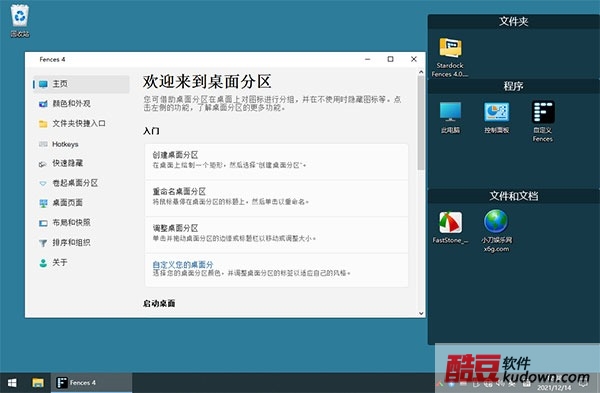The height and width of the screenshot is (393, 600).
Task: Click the 程序 fence title bar
Action: tap(514, 86)
